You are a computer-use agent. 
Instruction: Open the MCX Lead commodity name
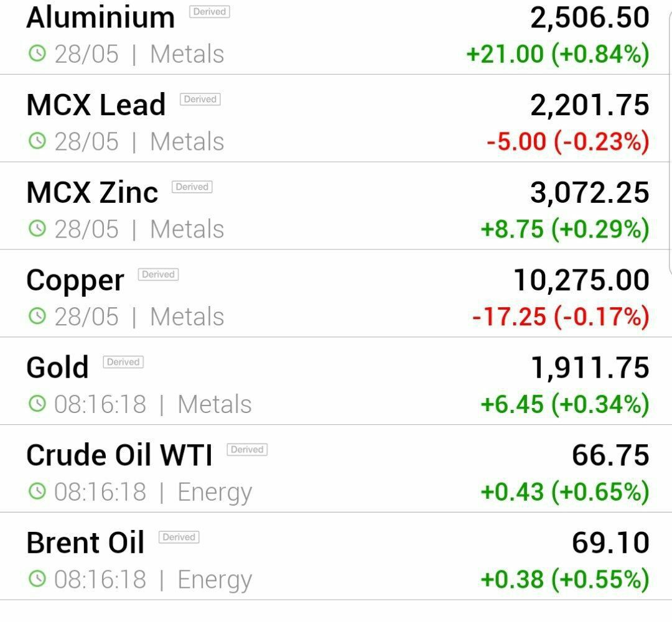(x=96, y=105)
